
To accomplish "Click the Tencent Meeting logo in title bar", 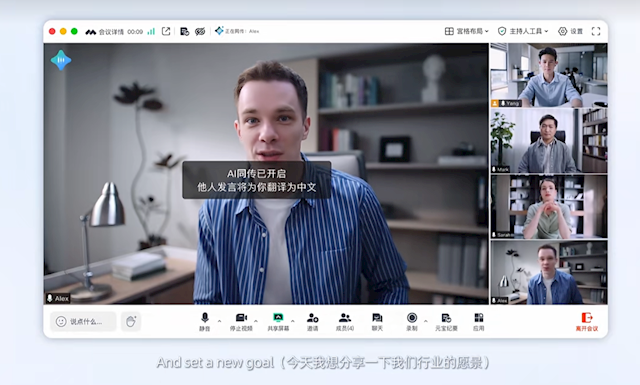I will [x=91, y=31].
